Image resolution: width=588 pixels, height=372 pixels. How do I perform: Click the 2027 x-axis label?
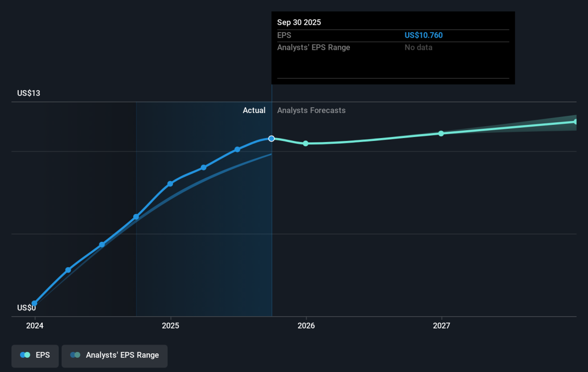pos(441,325)
